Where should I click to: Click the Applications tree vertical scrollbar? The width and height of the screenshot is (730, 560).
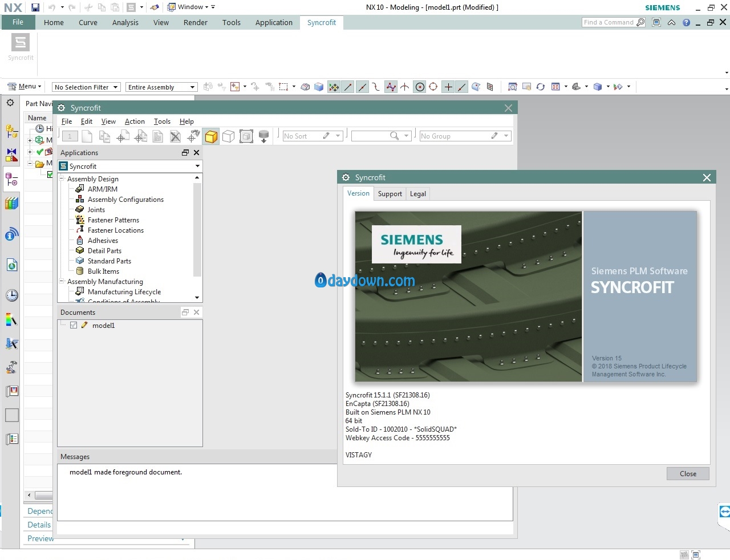197,229
